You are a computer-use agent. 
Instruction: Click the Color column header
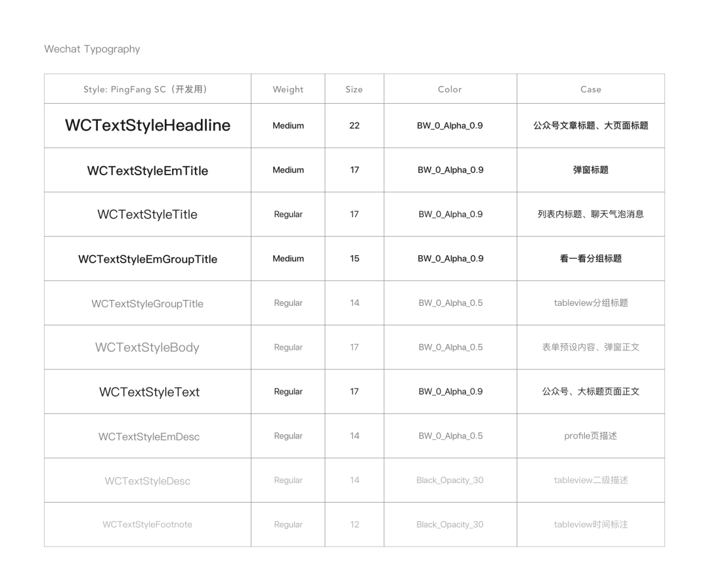click(x=450, y=89)
